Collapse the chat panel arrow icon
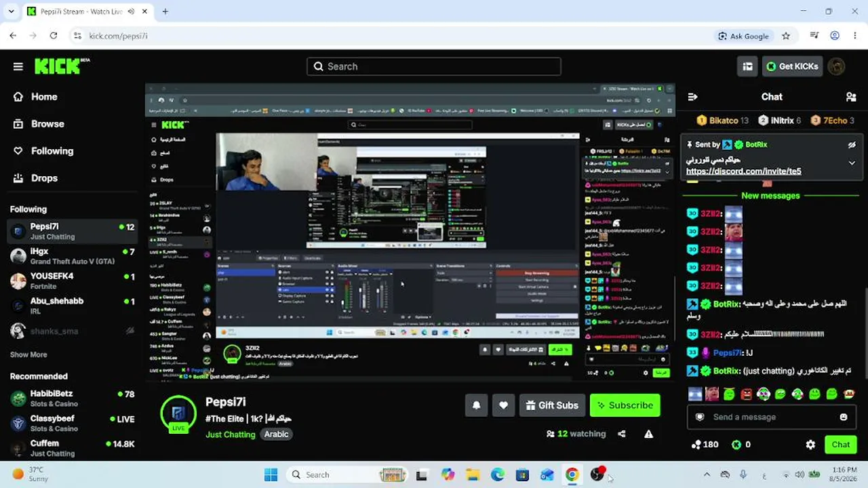The image size is (868, 488). pyautogui.click(x=692, y=97)
